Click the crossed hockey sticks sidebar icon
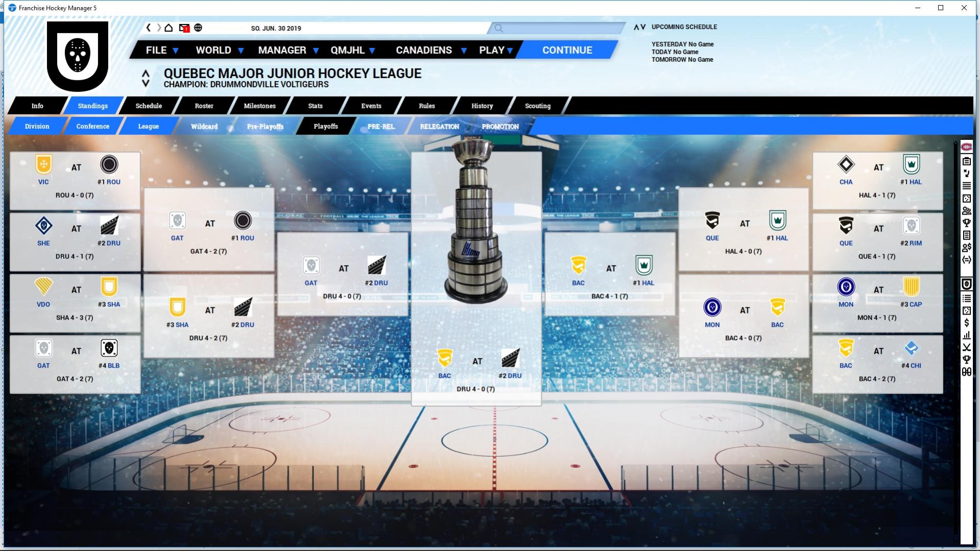Viewport: 980px width, 551px height. tap(966, 348)
